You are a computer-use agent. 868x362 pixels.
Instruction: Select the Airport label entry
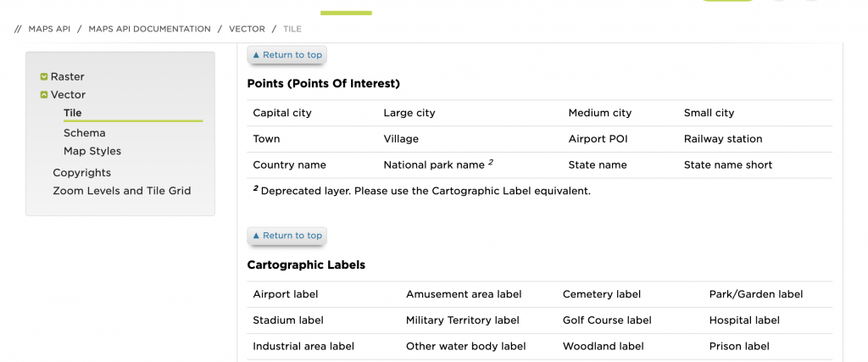coord(285,294)
